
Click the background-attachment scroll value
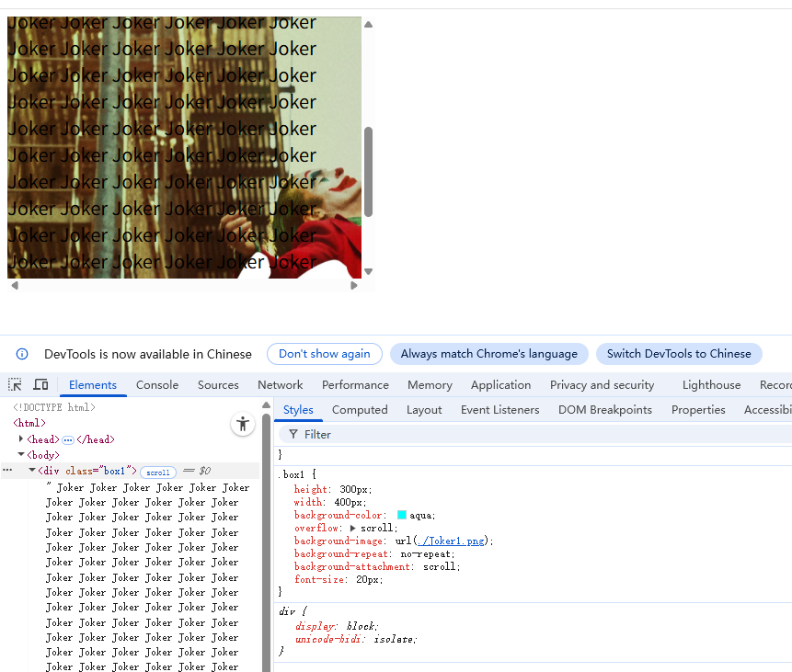coord(442,566)
